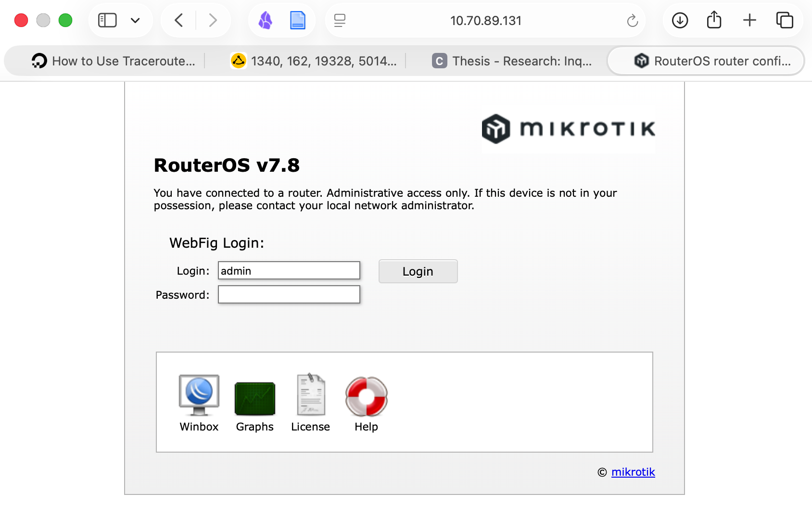Click the Login button
This screenshot has width=812, height=506.
(418, 271)
